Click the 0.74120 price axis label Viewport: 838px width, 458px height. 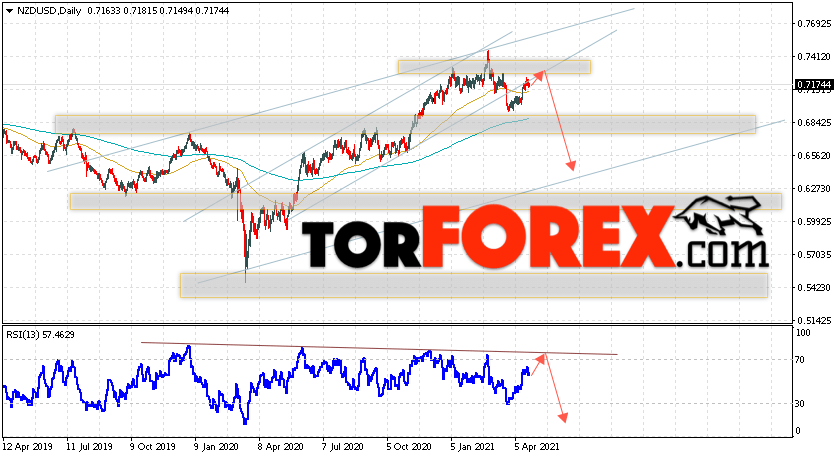pyautogui.click(x=814, y=56)
